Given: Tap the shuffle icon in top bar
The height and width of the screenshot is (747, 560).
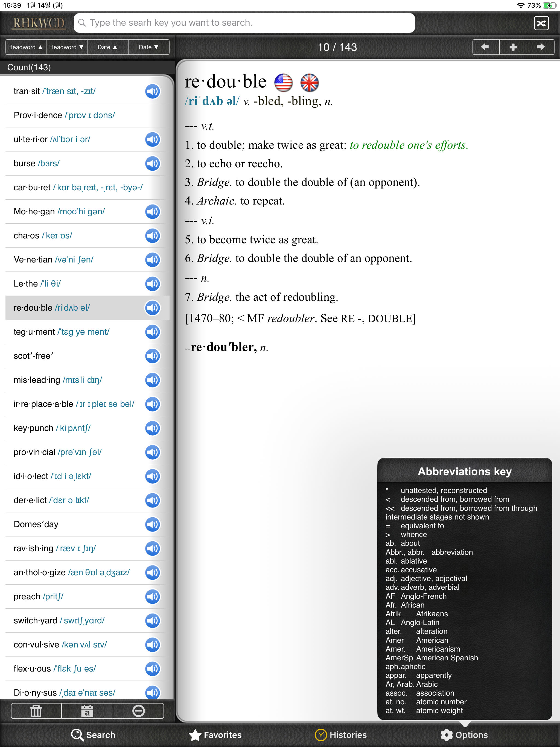Looking at the screenshot, I should (x=541, y=23).
